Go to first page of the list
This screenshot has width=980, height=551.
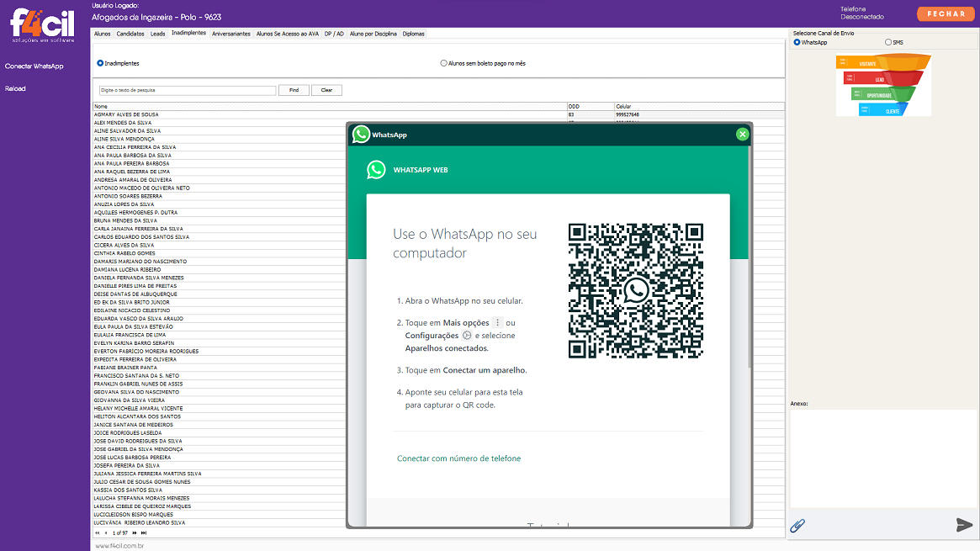point(98,533)
